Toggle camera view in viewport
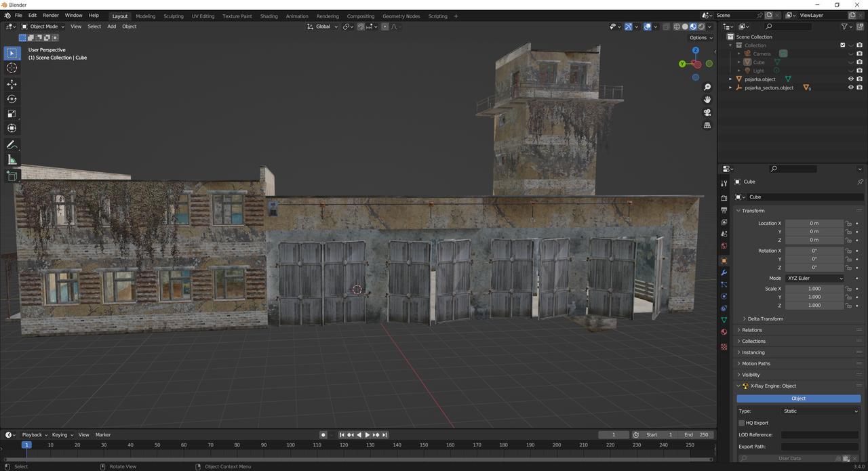Image resolution: width=868 pixels, height=471 pixels. [707, 112]
